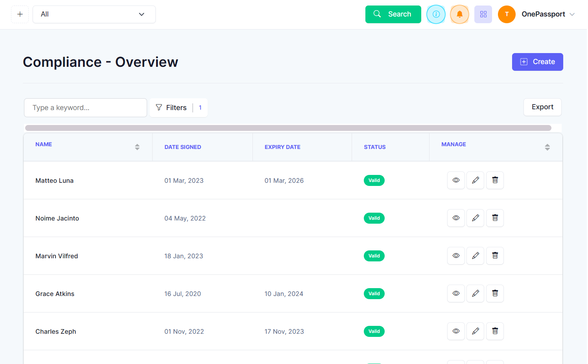Click the Valid badge in Matteo Luna's row
The image size is (588, 364).
coord(374,180)
